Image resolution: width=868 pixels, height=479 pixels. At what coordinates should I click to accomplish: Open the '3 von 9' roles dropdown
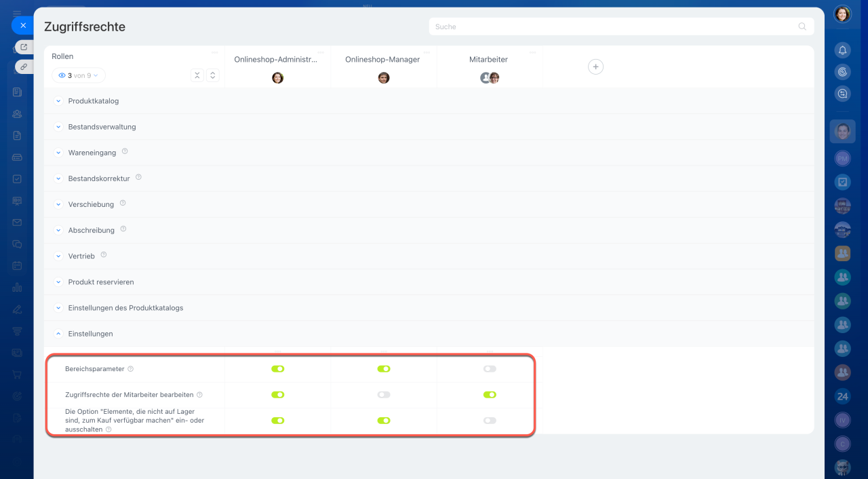click(x=79, y=75)
